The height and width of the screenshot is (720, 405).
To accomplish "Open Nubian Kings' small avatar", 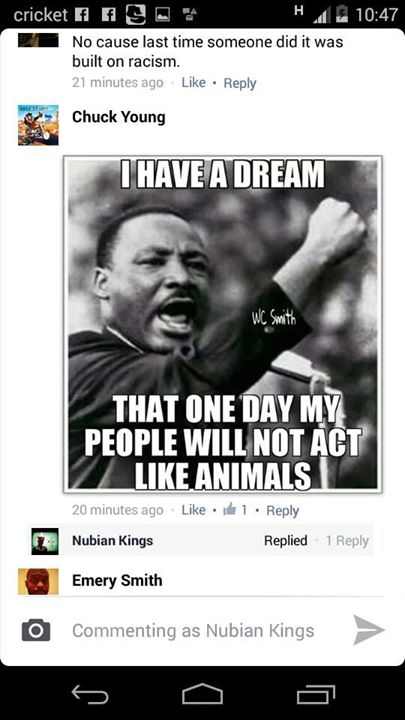I will (45, 541).
